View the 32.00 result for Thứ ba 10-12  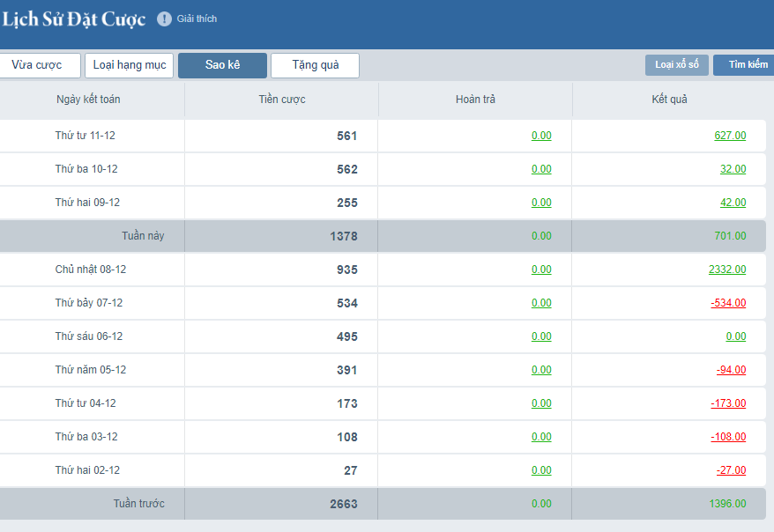[733, 169]
